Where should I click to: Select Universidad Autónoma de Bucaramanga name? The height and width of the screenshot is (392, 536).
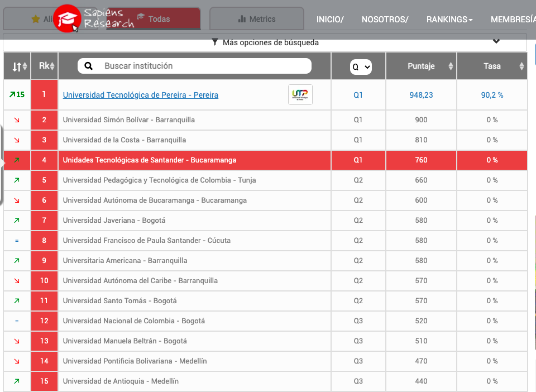tap(155, 200)
